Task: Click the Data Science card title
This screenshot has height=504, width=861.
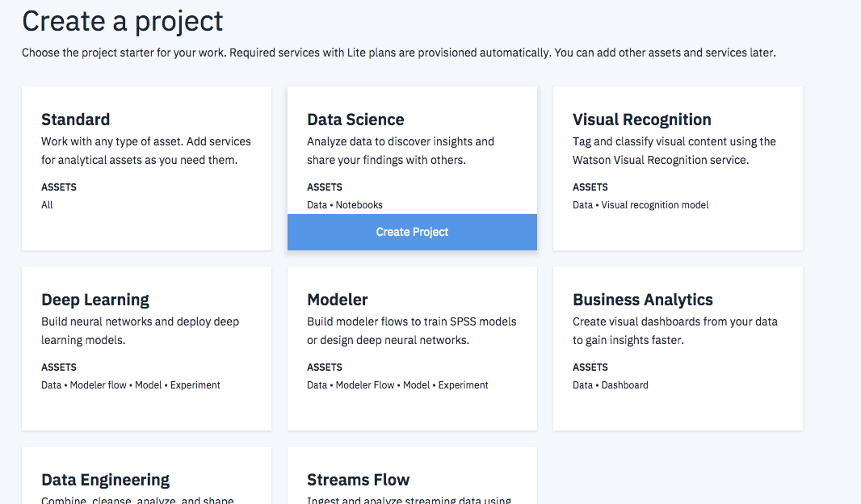Action: coord(355,120)
